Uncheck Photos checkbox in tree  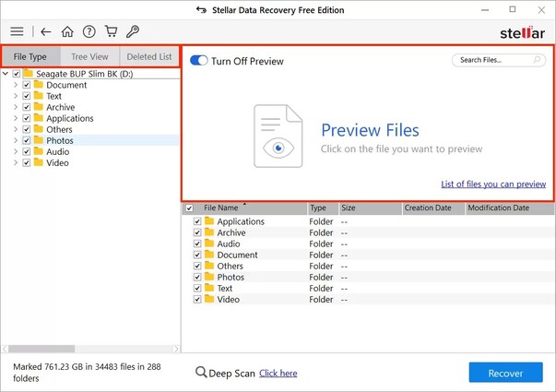pyautogui.click(x=26, y=140)
